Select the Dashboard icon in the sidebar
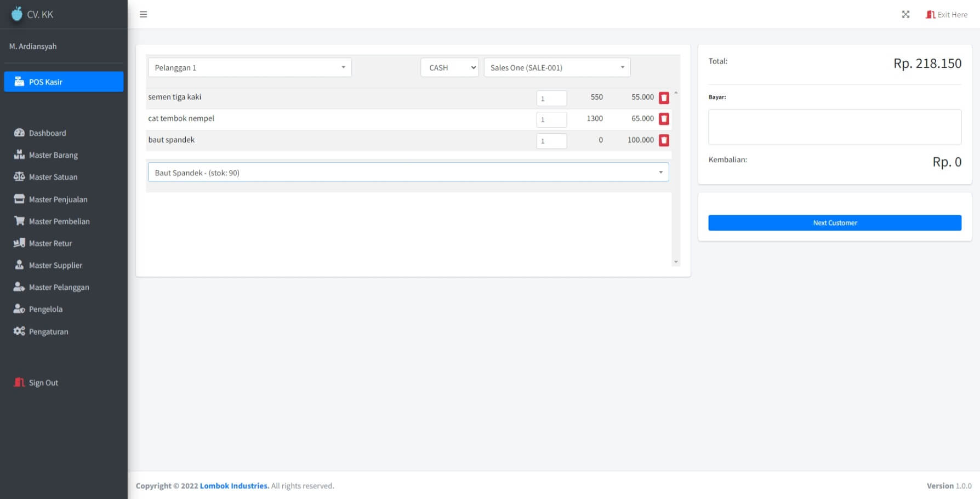 (19, 133)
